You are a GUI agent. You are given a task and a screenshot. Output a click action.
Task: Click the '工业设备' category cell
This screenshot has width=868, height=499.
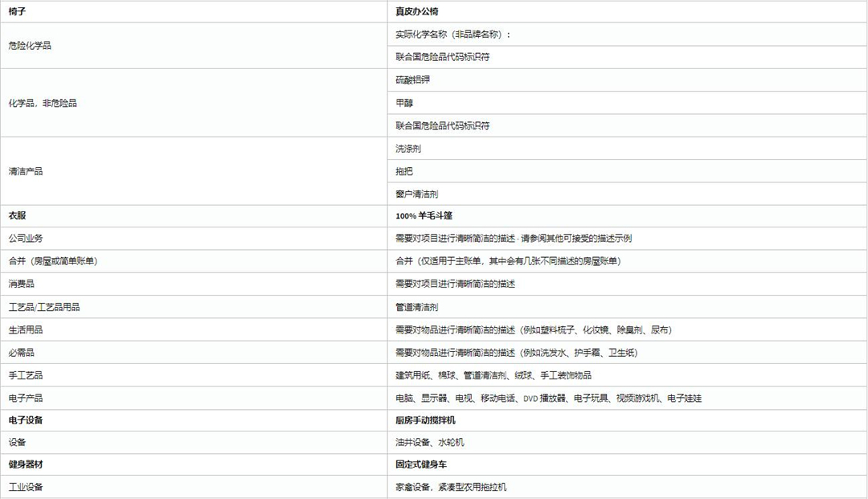pyautogui.click(x=194, y=487)
